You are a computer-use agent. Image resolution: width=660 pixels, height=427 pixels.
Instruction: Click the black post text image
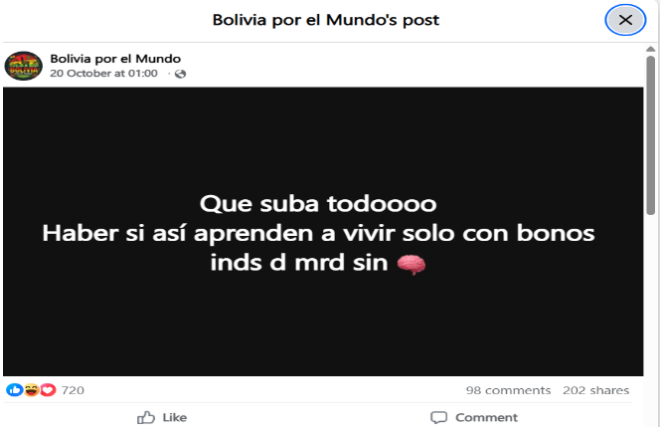(323, 231)
